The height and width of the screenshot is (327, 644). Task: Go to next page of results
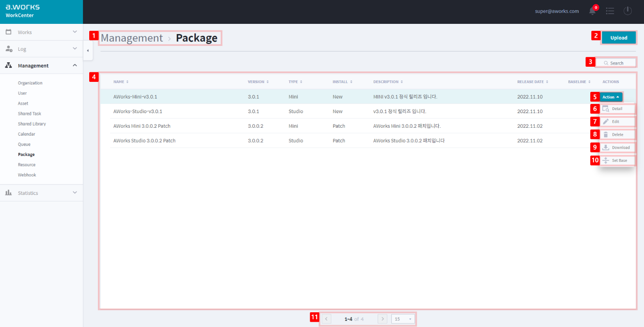(x=382, y=319)
